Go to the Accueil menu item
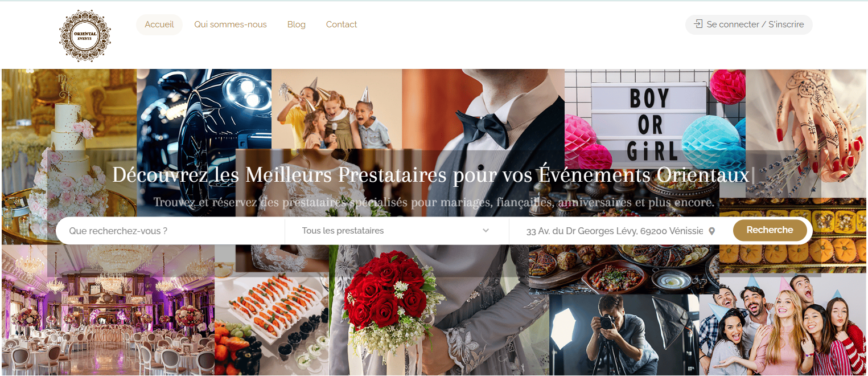 coord(159,24)
